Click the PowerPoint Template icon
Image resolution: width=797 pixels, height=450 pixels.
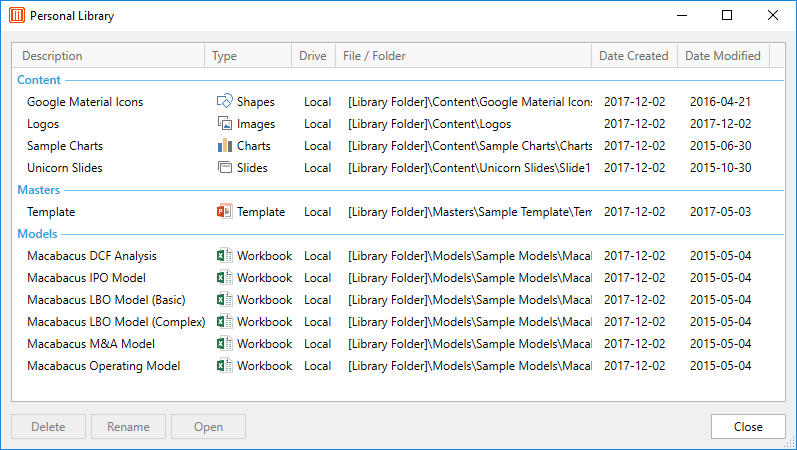click(225, 212)
